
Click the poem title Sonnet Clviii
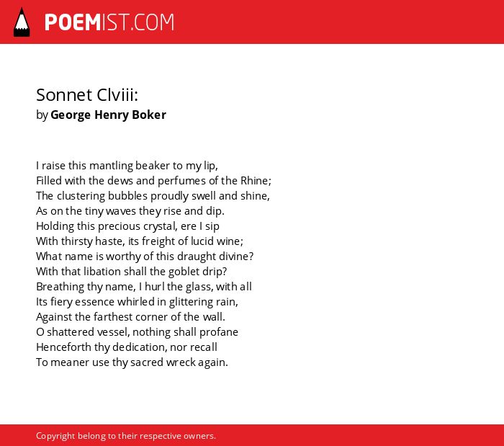87,95
